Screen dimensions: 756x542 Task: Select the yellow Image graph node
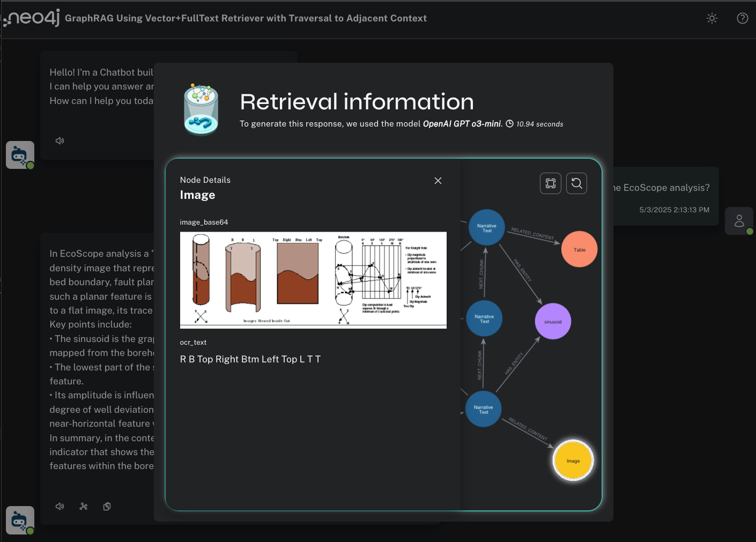point(573,461)
